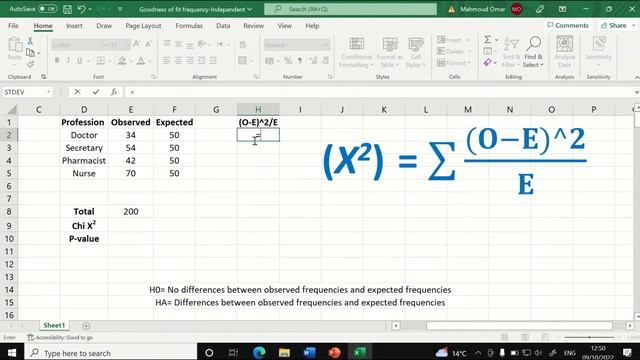Collapse the ribbon with the chevron
This screenshot has height=360, width=640.
[x=636, y=77]
